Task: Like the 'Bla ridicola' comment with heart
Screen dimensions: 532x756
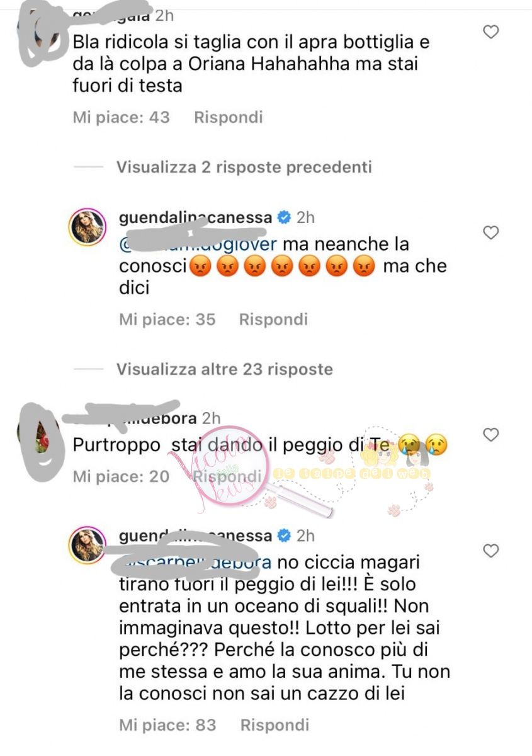Action: pyautogui.click(x=490, y=31)
